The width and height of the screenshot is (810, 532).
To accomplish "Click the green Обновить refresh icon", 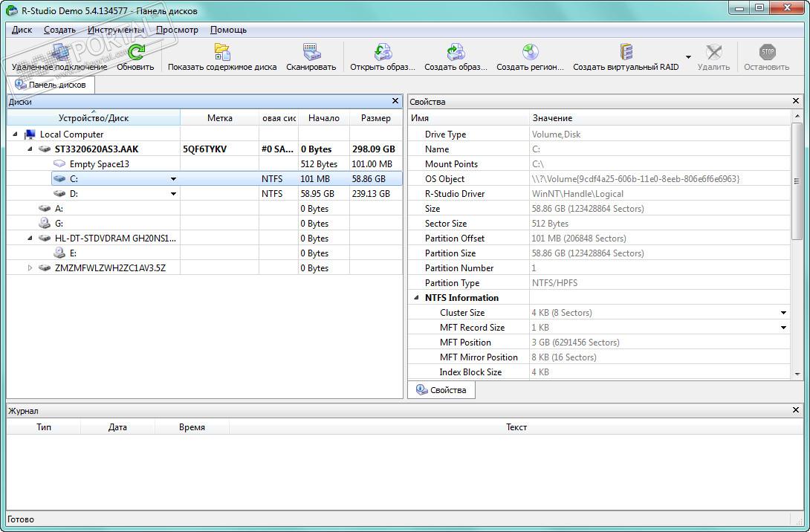I will tap(136, 52).
